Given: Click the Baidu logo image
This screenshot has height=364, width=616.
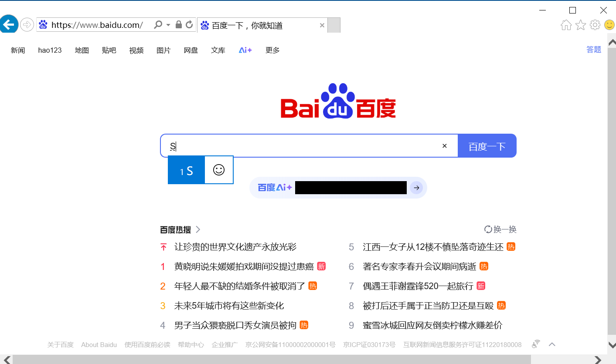Looking at the screenshot, I should 338,101.
